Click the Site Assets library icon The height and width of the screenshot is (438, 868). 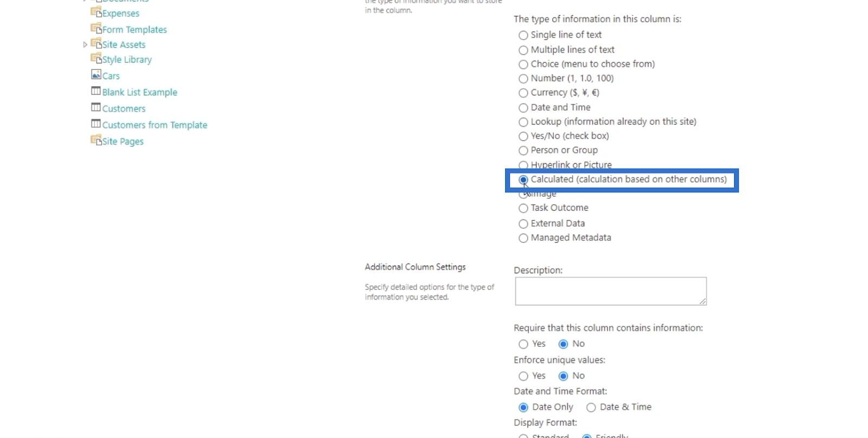coord(96,43)
